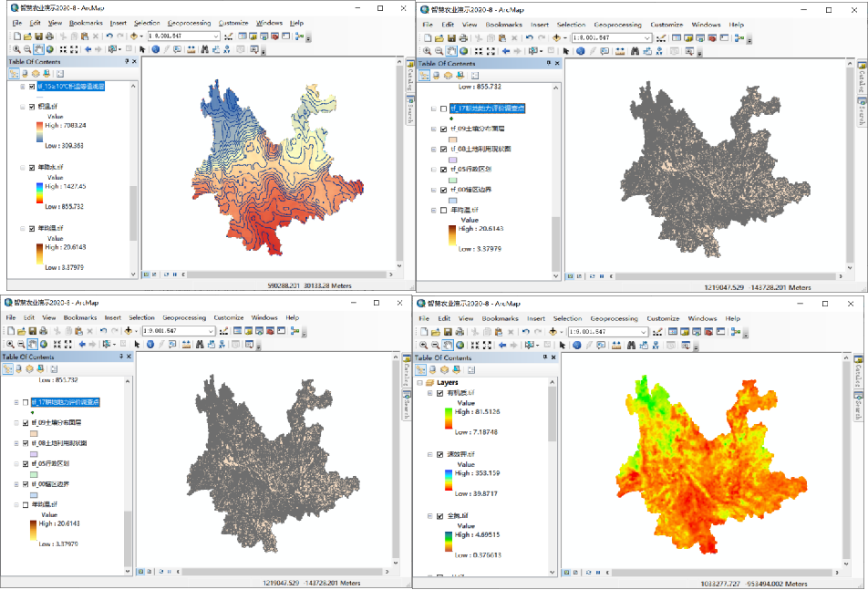Open Bookmarks menu in bottom-left window

tap(80, 317)
